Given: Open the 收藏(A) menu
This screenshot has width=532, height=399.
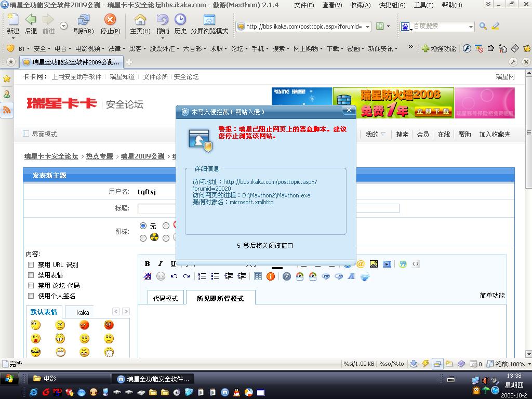Looking at the screenshot, I should pos(361,5).
